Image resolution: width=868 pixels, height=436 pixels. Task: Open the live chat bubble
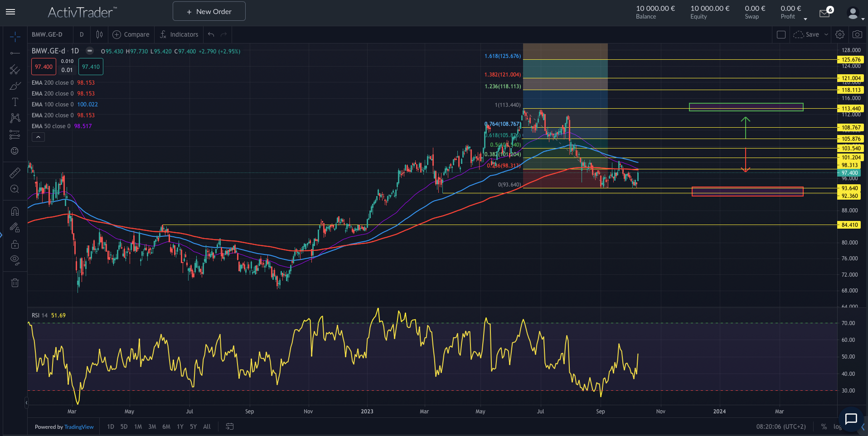click(851, 419)
